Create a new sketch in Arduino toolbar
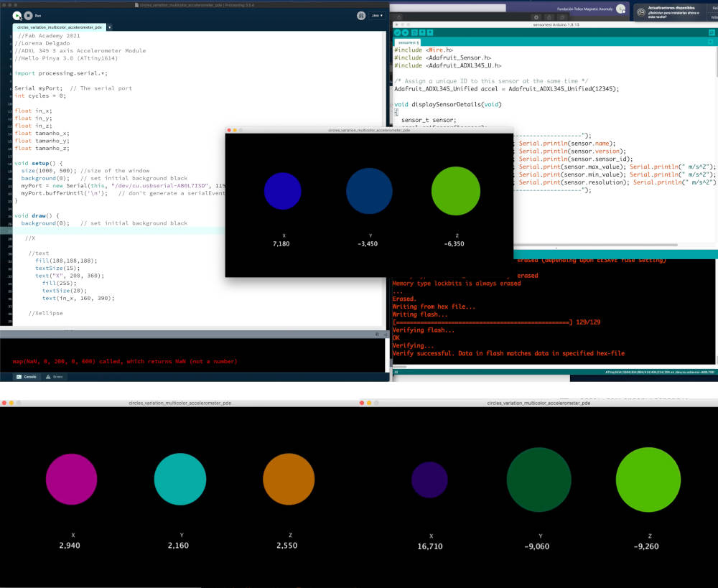This screenshot has height=588, width=718. click(414, 32)
